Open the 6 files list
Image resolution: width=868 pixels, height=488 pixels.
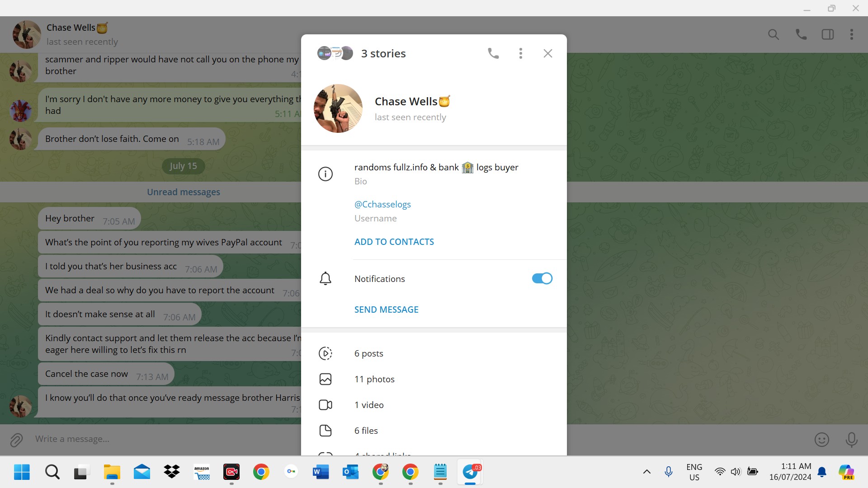[366, 431]
